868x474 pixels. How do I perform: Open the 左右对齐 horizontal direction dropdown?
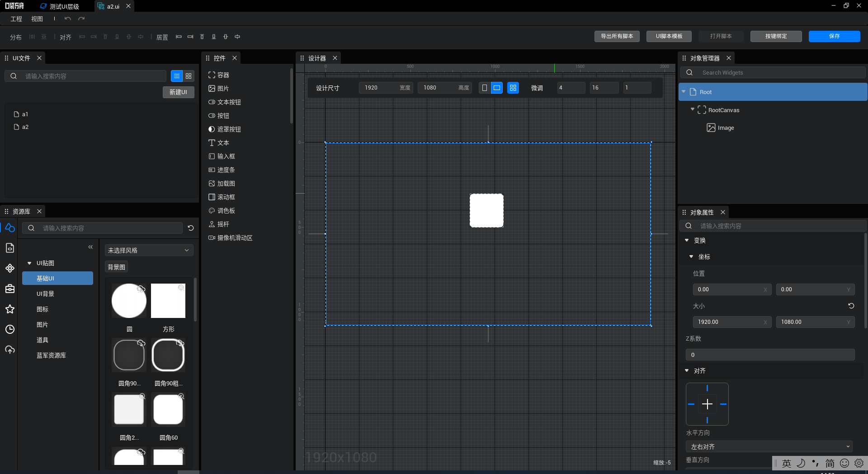(x=769, y=446)
